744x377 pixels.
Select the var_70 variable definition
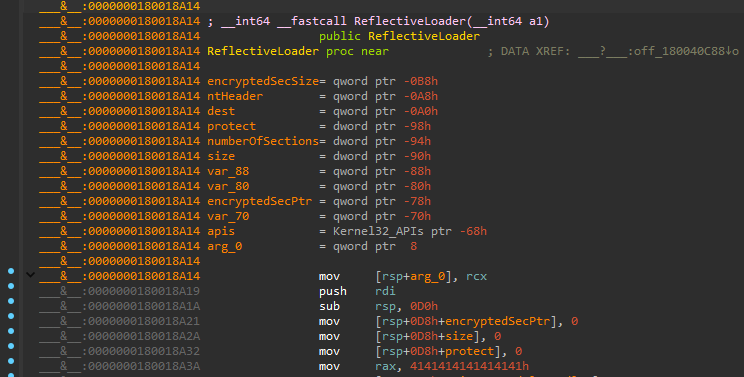click(228, 216)
